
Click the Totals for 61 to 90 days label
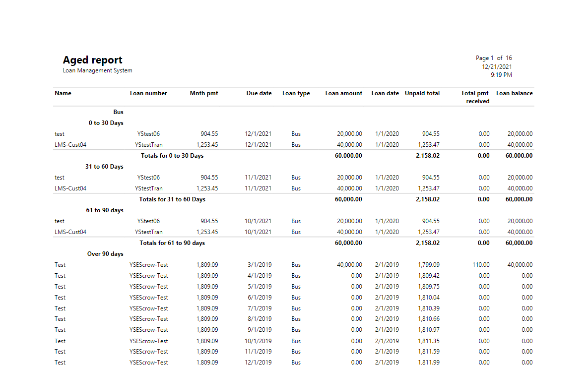coord(172,243)
